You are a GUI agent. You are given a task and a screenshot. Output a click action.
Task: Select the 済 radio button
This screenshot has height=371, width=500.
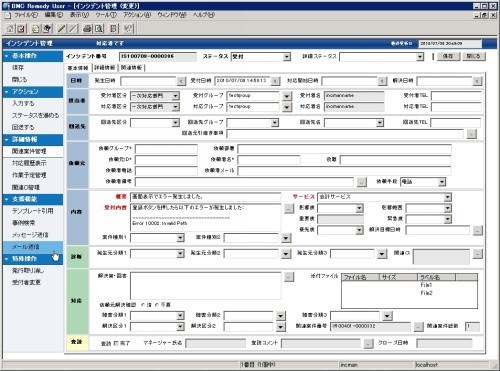(x=143, y=305)
